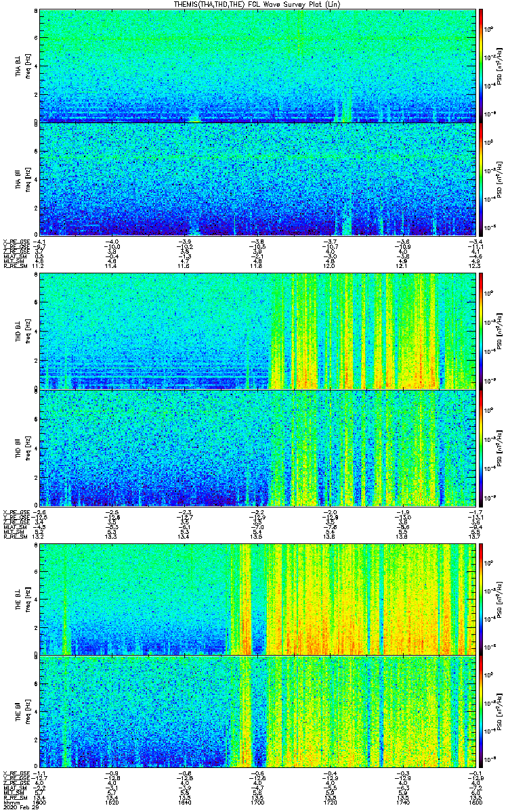Screen dimensions: 508x812
Task: Click the THA B⊥ freq [Hz] axis label
Action: click(x=23, y=66)
